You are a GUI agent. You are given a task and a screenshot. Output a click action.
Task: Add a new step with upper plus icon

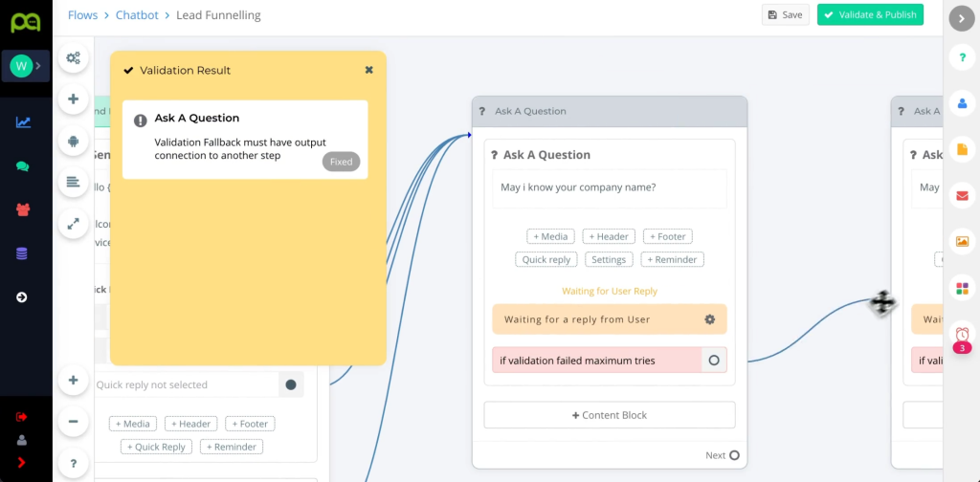[x=73, y=99]
